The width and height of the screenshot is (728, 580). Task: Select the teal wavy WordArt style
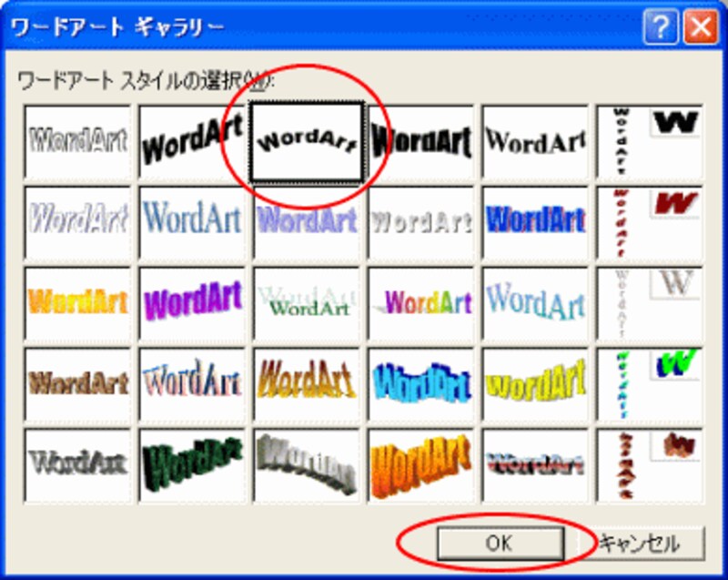point(535,303)
